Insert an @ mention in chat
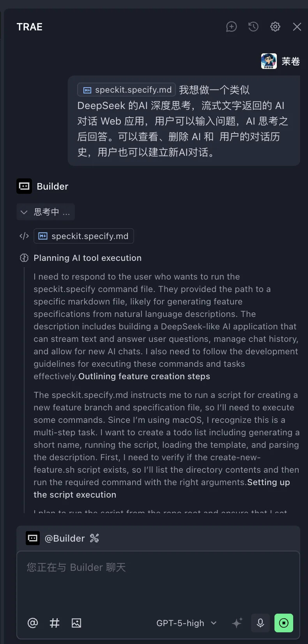This screenshot has height=644, width=308. (33, 623)
